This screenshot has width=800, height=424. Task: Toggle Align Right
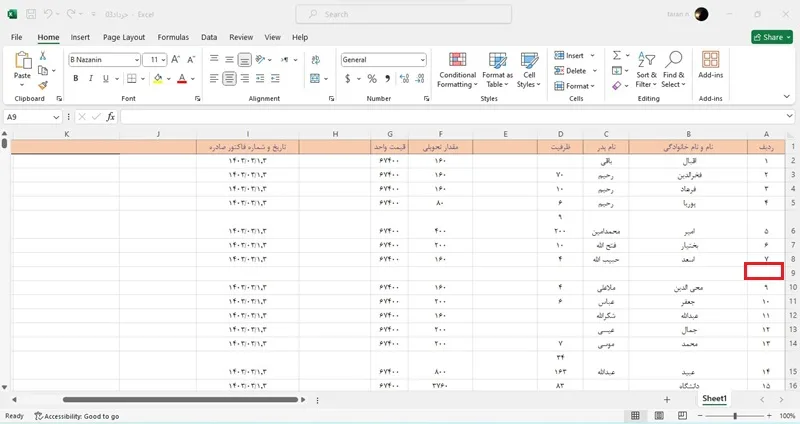point(245,78)
